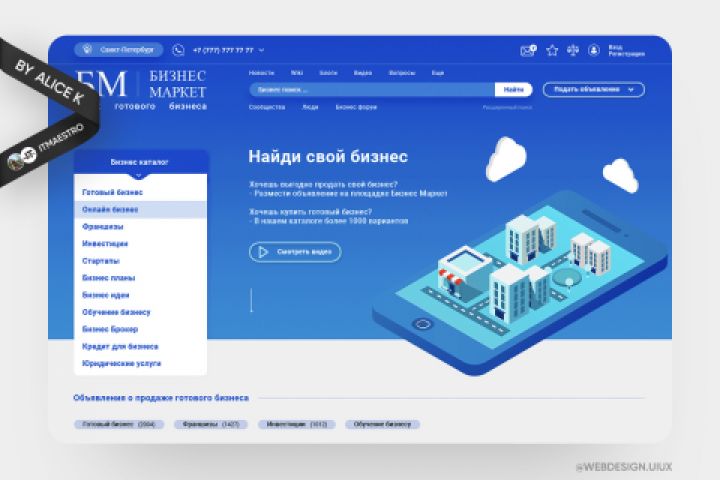720x480 pixels.
Task: Collapse the Бизнес каталог panel header
Action: click(x=140, y=162)
